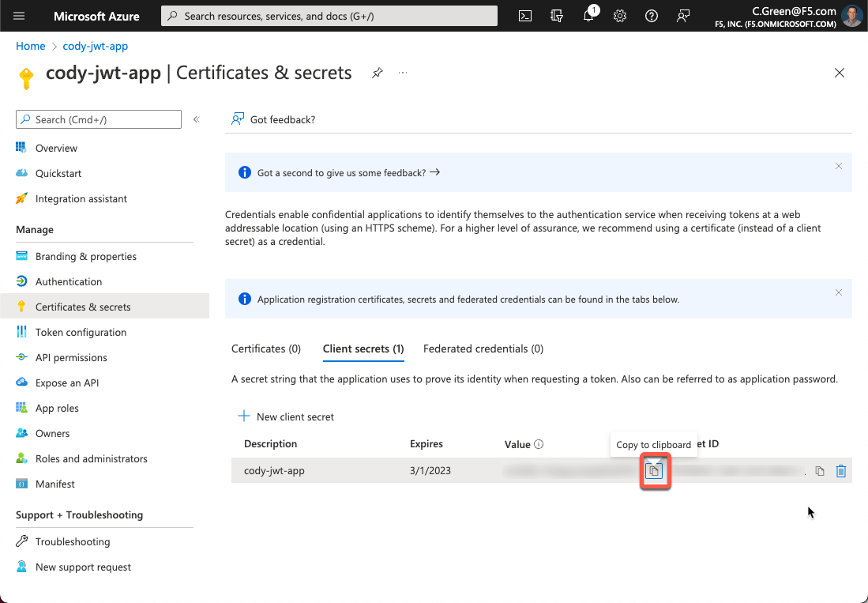Open the more options ellipsis by title
This screenshot has height=603, width=868.
point(403,73)
